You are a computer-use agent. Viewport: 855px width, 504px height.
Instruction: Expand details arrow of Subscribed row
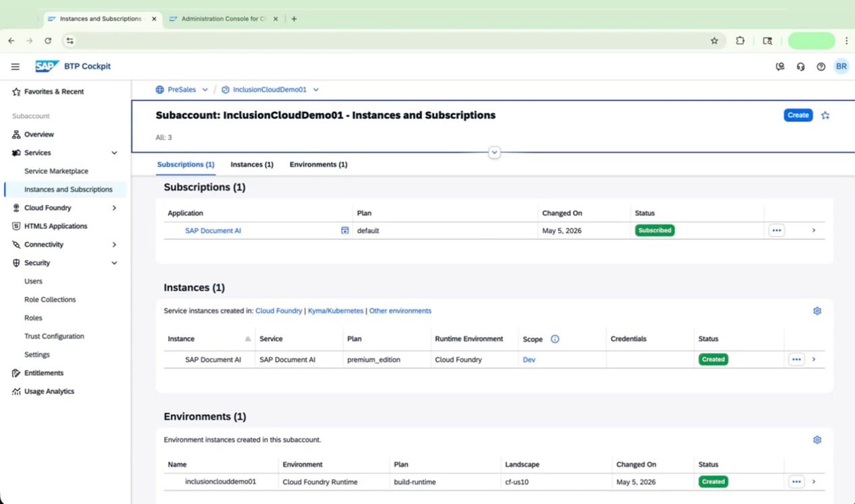click(x=814, y=230)
